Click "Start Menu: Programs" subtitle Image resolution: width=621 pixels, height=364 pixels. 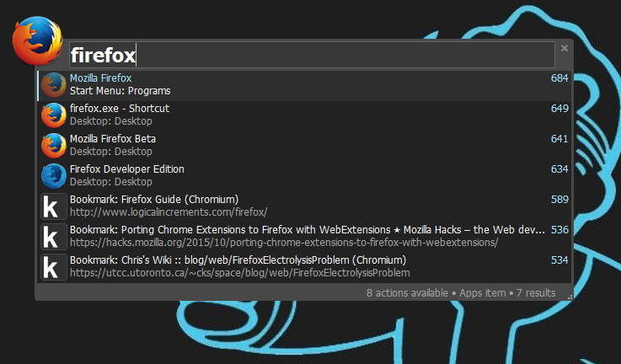(x=120, y=91)
